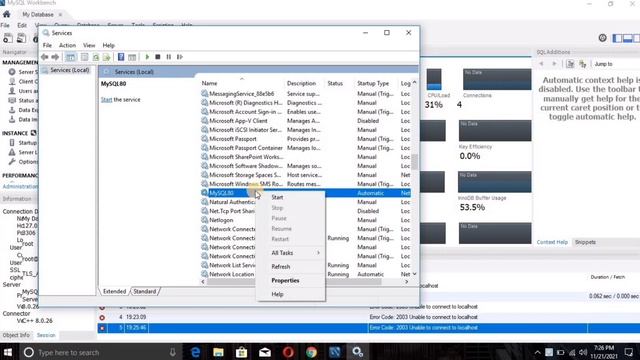This screenshot has height=360, width=640.
Task: Click the Pause Service toolbar icon
Action: pyautogui.click(x=169, y=57)
